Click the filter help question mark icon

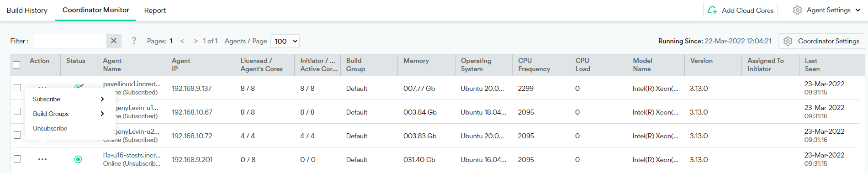coord(134,41)
